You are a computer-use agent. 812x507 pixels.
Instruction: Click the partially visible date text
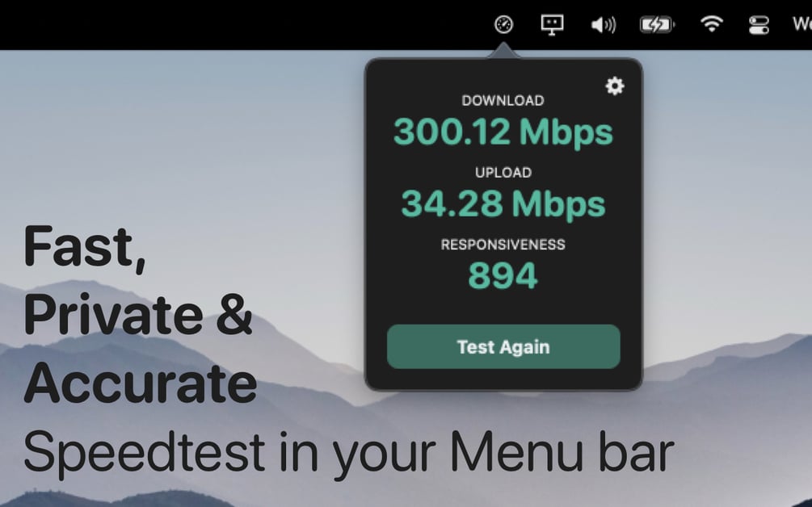pos(802,24)
